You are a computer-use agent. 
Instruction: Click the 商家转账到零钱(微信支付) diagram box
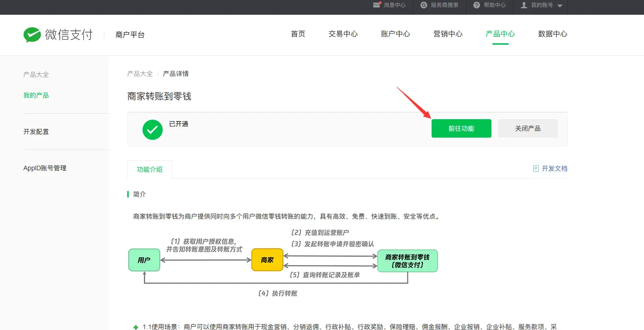tap(407, 261)
